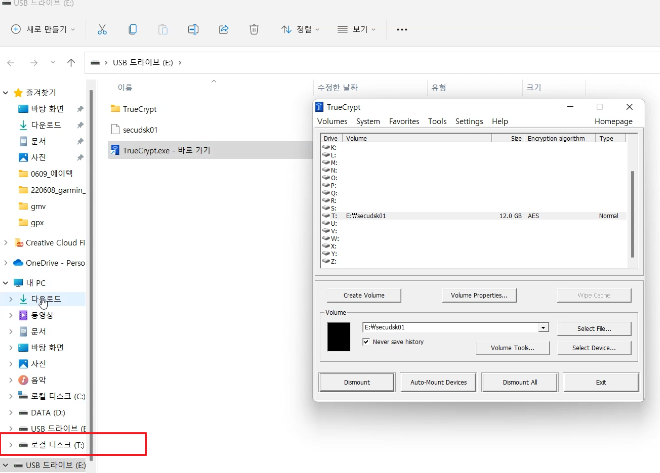
Task: Click the Select File... button
Action: pos(594,328)
